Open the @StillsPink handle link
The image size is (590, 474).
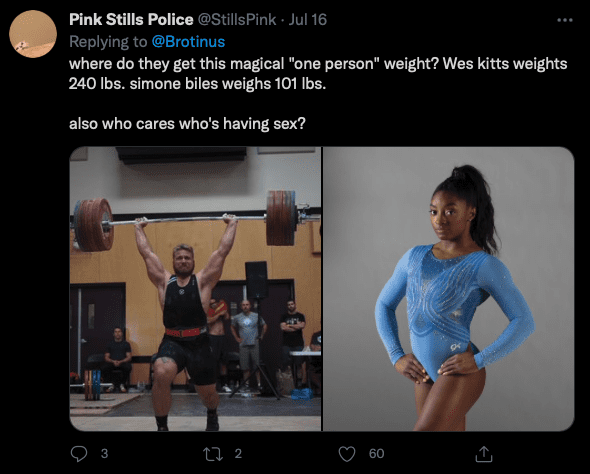point(237,20)
